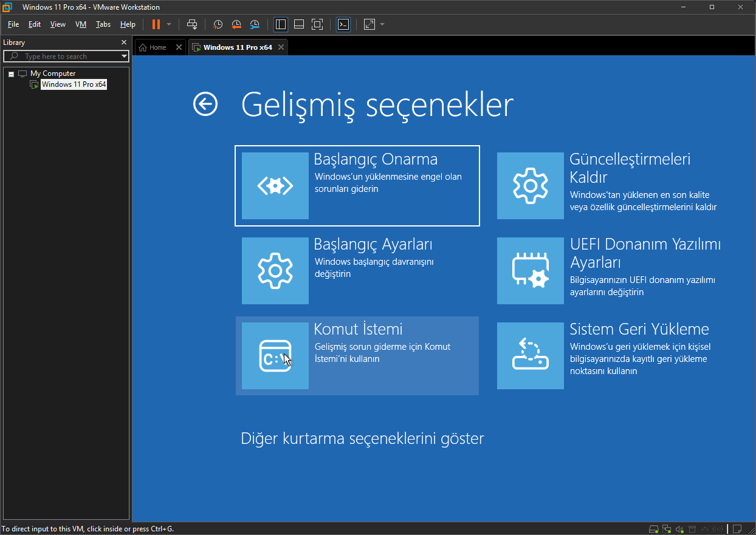This screenshot has height=535, width=756.
Task: Open the Help menu
Action: click(x=128, y=24)
